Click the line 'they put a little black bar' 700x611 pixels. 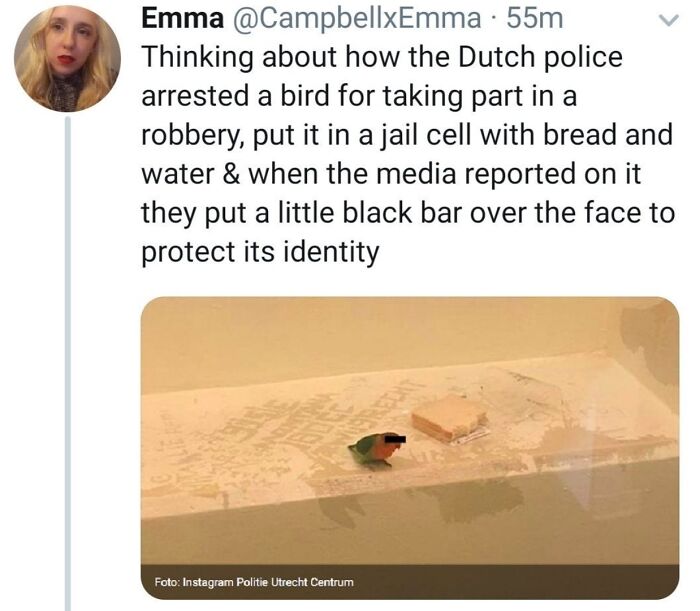pyautogui.click(x=408, y=213)
